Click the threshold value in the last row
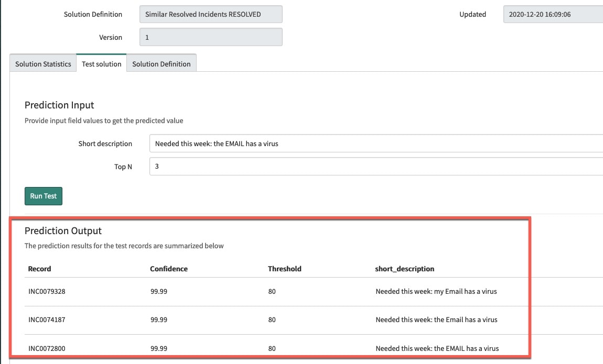The image size is (603, 364). click(272, 348)
